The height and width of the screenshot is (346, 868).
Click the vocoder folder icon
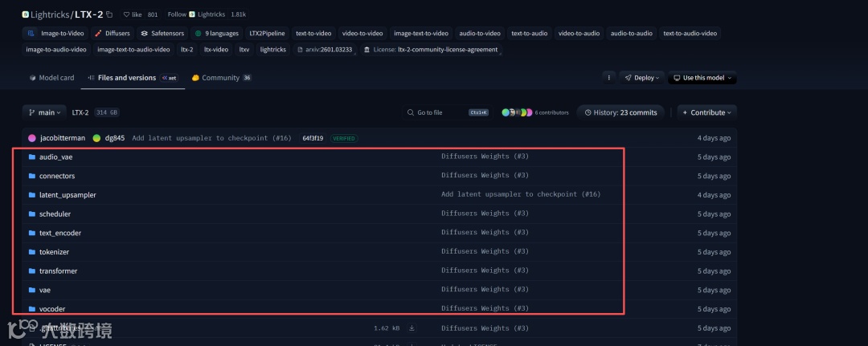(x=32, y=309)
